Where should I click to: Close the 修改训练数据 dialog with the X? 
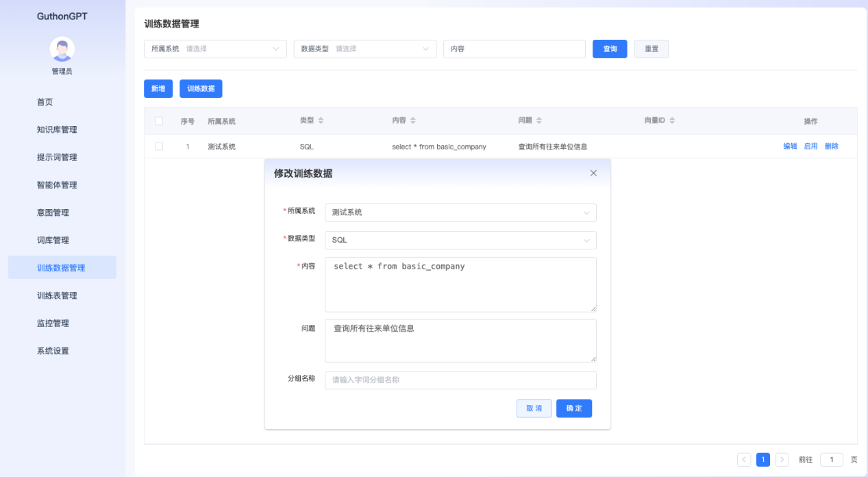point(593,173)
